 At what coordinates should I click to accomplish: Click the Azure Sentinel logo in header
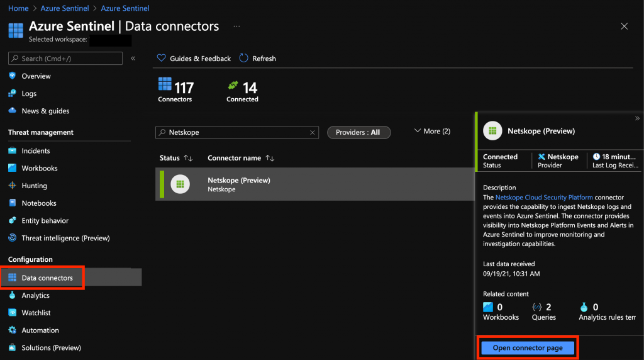pyautogui.click(x=16, y=30)
